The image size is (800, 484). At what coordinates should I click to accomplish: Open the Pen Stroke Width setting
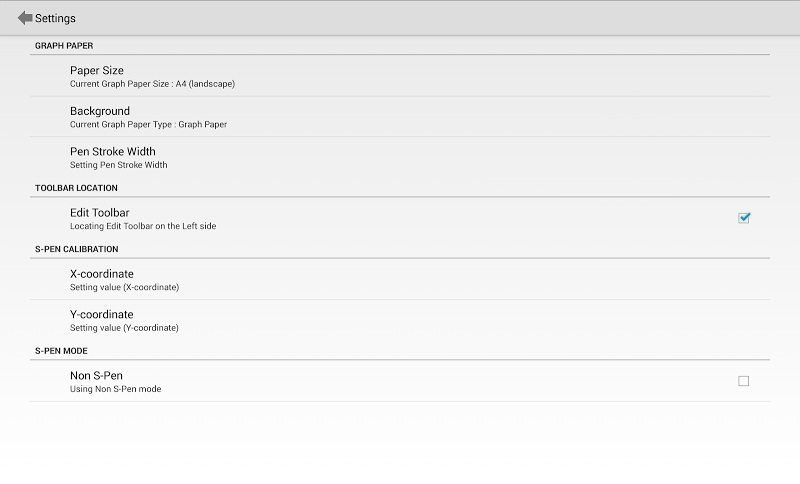point(113,152)
